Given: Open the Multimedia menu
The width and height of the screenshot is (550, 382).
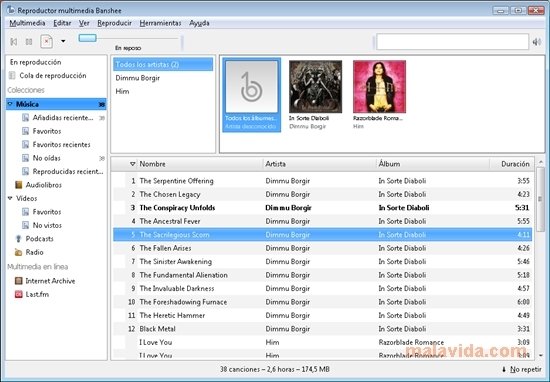Looking at the screenshot, I should [27, 23].
